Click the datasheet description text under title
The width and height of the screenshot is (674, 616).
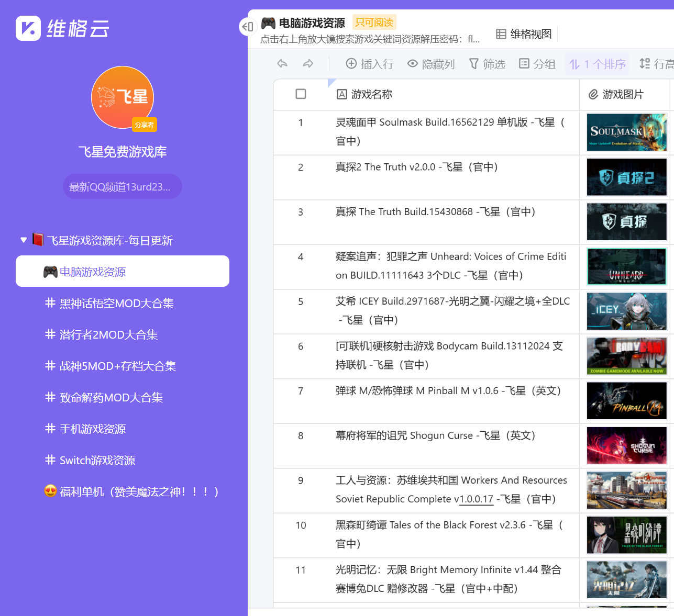point(370,39)
